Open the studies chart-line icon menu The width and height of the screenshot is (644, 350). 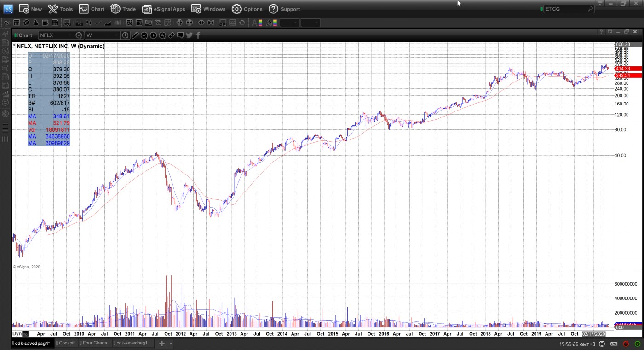click(x=144, y=35)
